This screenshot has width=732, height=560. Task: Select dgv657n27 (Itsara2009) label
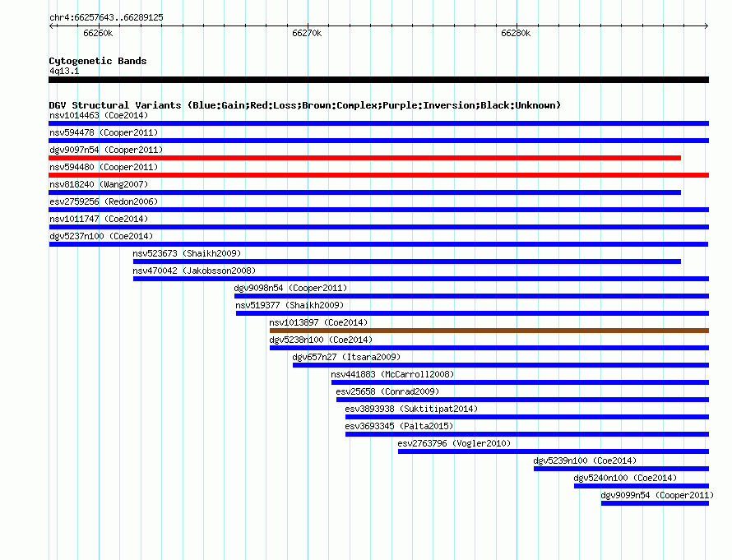click(x=346, y=357)
